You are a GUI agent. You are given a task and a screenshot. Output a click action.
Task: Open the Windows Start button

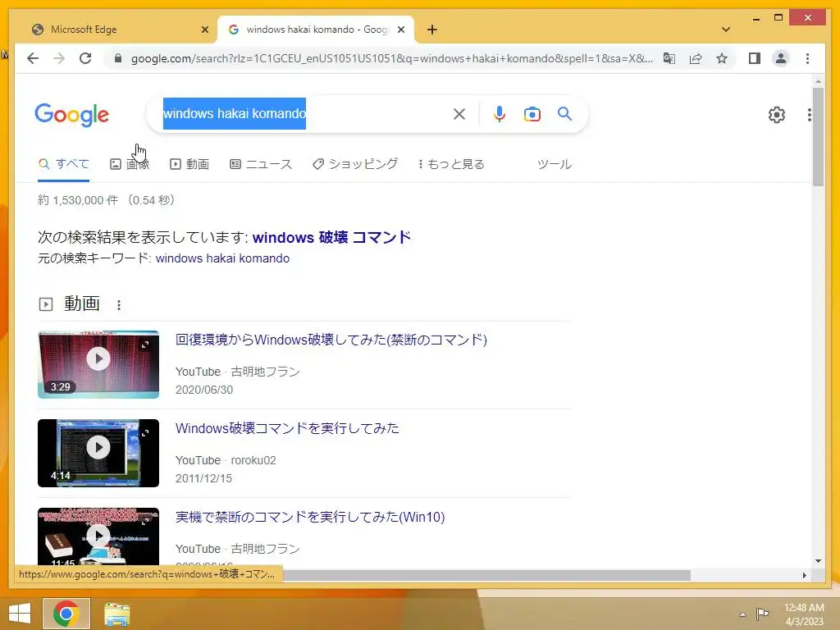tap(20, 614)
